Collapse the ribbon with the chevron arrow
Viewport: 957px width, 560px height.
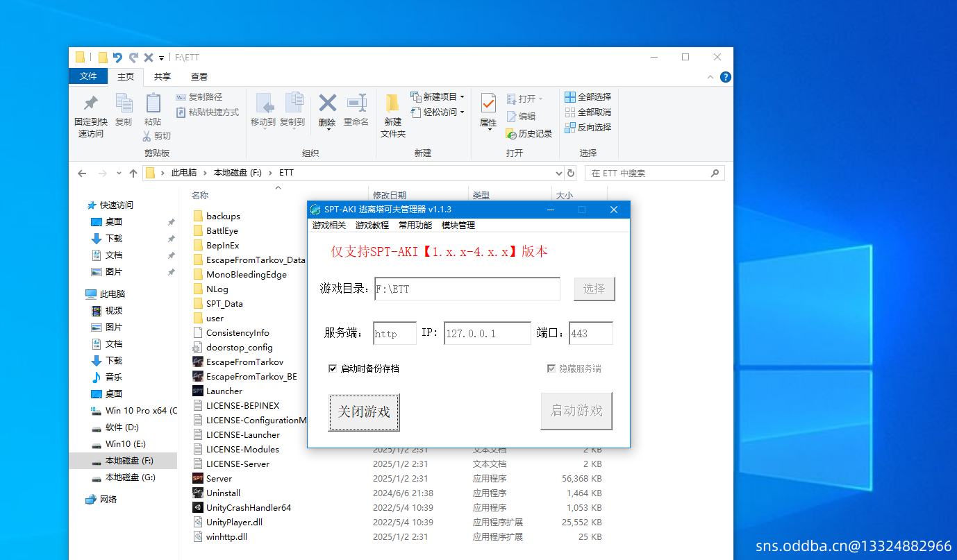click(x=710, y=77)
